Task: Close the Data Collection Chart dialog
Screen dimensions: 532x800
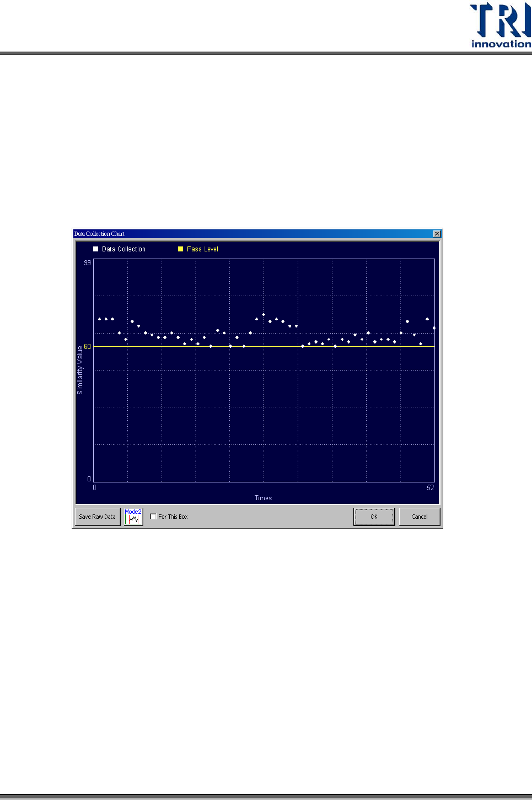Action: (x=437, y=234)
